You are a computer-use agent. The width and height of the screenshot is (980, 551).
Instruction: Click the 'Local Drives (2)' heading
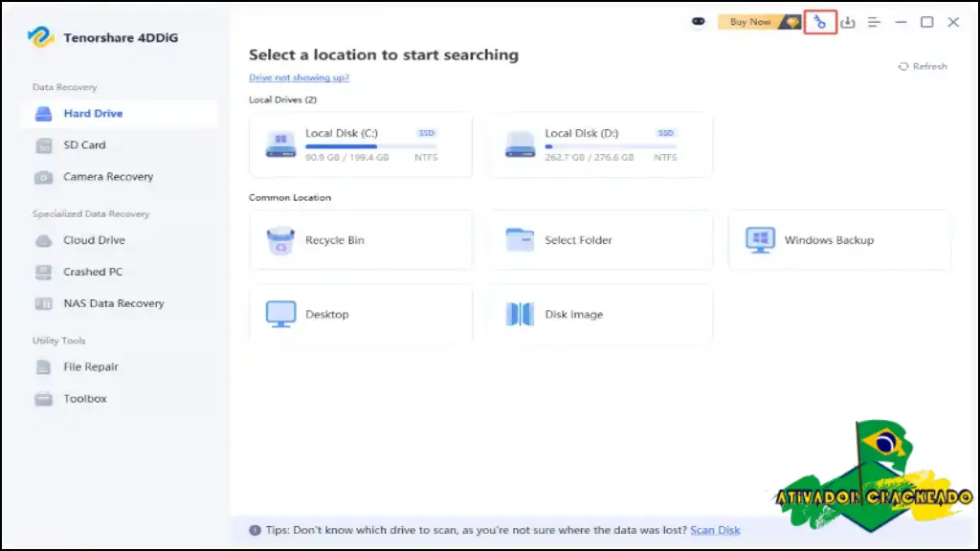[282, 99]
